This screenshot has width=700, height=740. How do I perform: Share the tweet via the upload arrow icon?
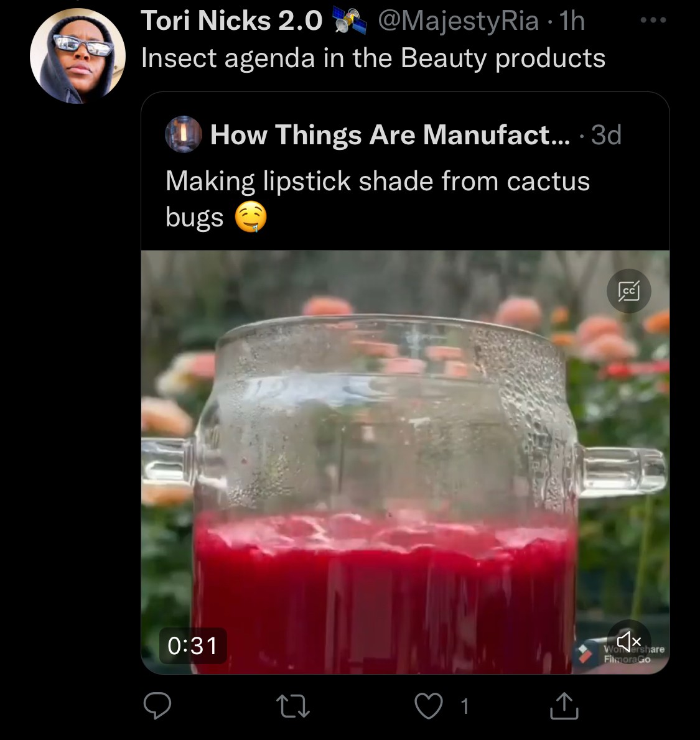click(x=564, y=706)
